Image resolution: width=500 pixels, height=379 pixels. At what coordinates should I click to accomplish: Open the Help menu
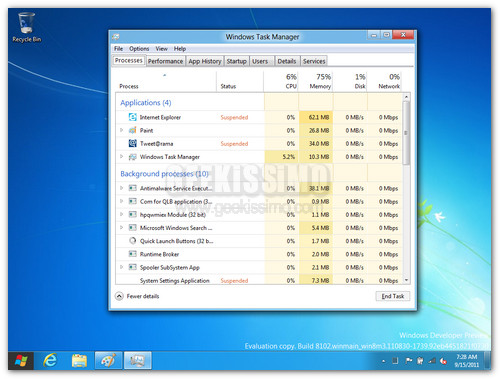pos(180,49)
